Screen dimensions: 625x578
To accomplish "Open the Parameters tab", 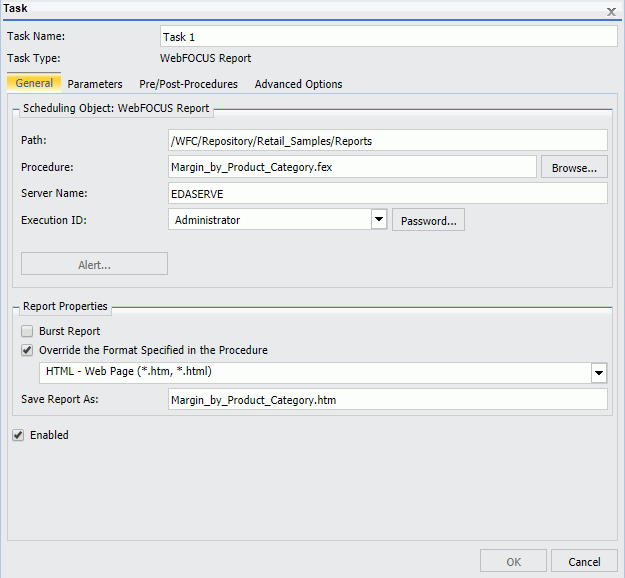I will pos(95,84).
